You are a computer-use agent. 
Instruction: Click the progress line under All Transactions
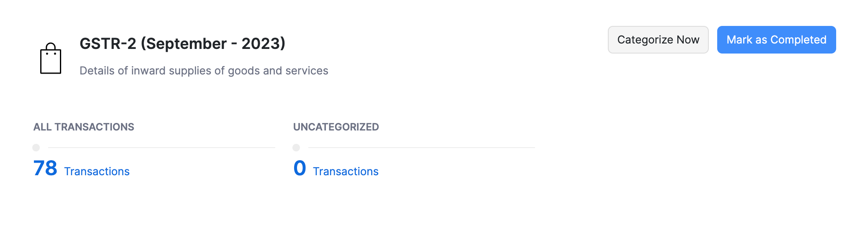click(x=161, y=148)
